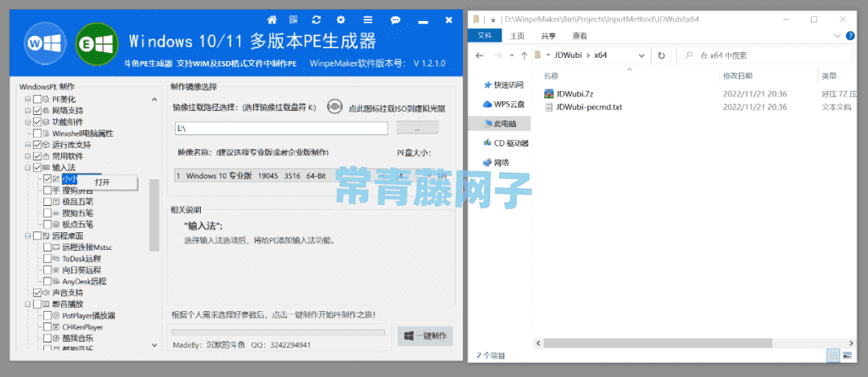Click the blue W Windows logo circle

(45, 43)
